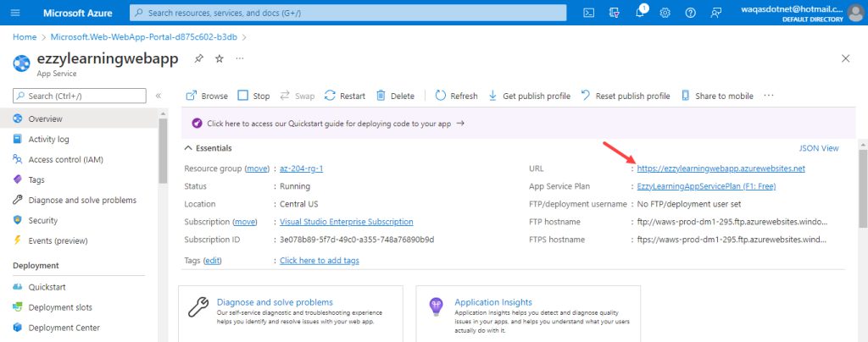Viewport: 868px width, 342px height.
Task: Open the ezzylearningwebapp.azurewebsites.net URL
Action: [721, 168]
